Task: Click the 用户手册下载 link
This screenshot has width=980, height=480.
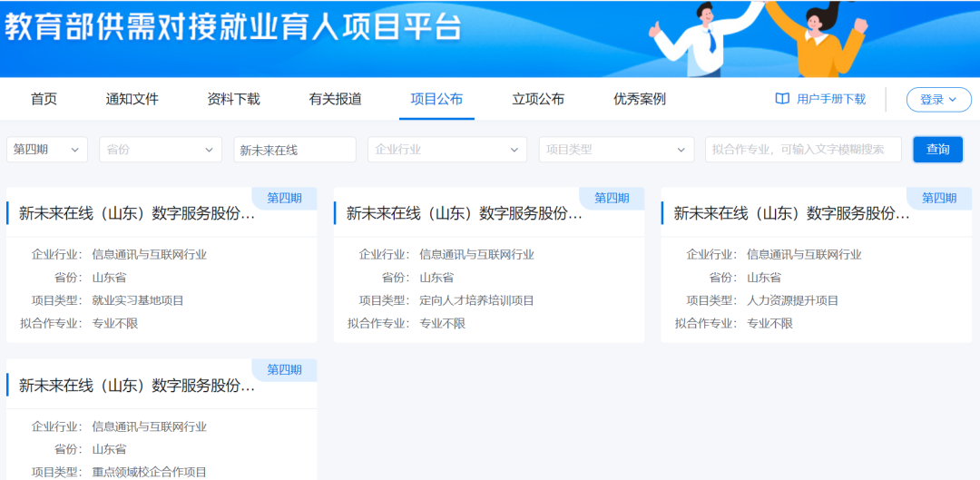Action: [x=830, y=99]
